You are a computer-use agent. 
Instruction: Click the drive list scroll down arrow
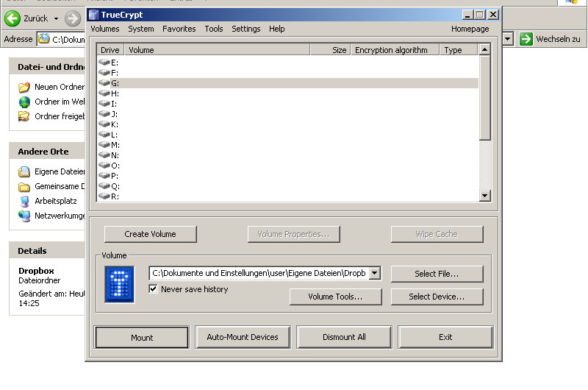pos(485,196)
